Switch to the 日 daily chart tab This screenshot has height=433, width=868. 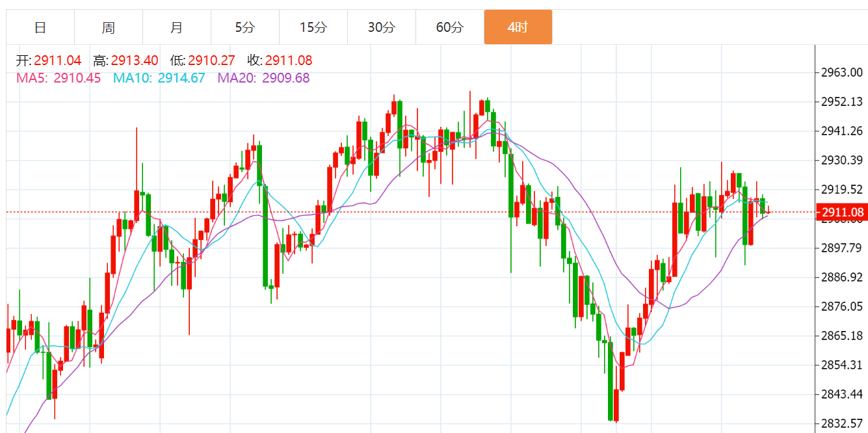(40, 27)
